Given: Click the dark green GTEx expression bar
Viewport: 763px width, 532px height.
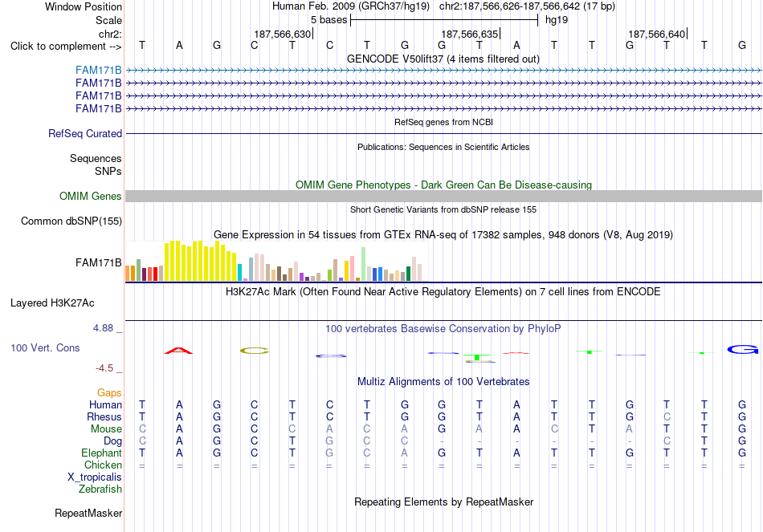Looking at the screenshot, I should 408,274.
